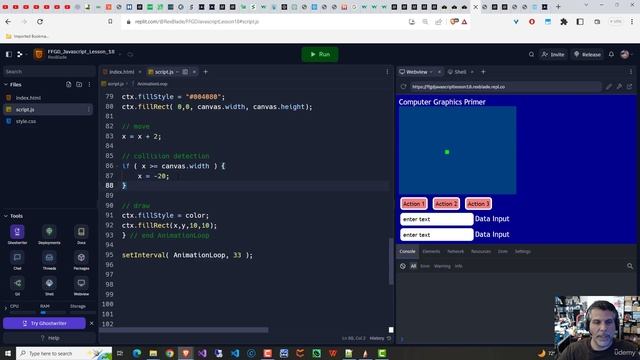640x360 pixels.
Task: Click the browser extensions puzzle icon
Action: (564, 22)
